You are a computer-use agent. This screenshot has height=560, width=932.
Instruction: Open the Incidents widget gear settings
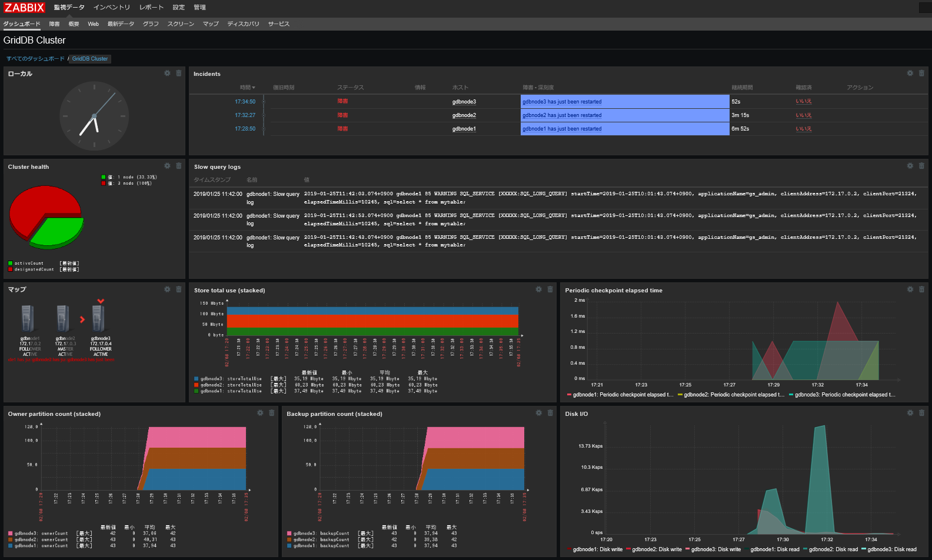point(910,74)
